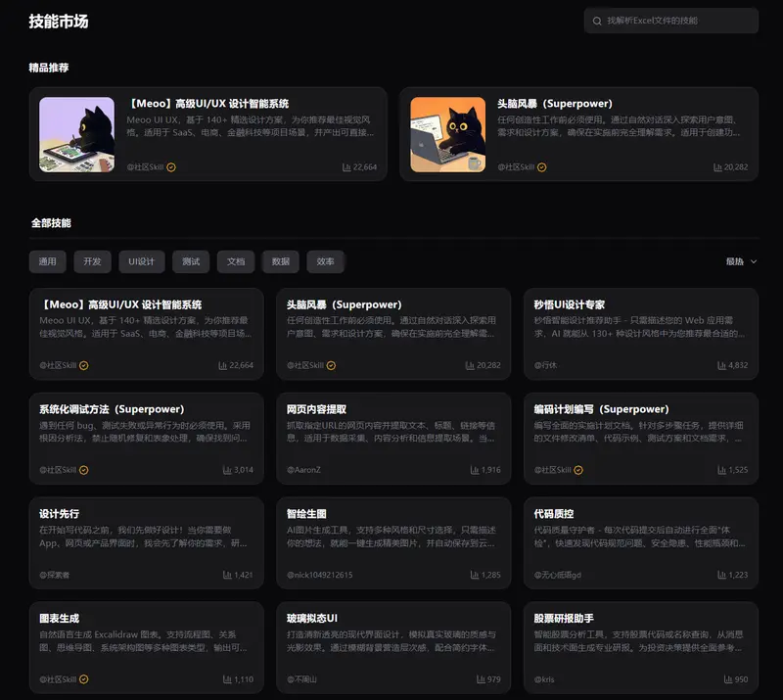This screenshot has height=700, width=783.
Task: Click chart icon beside 1,285
Action: coord(475,575)
